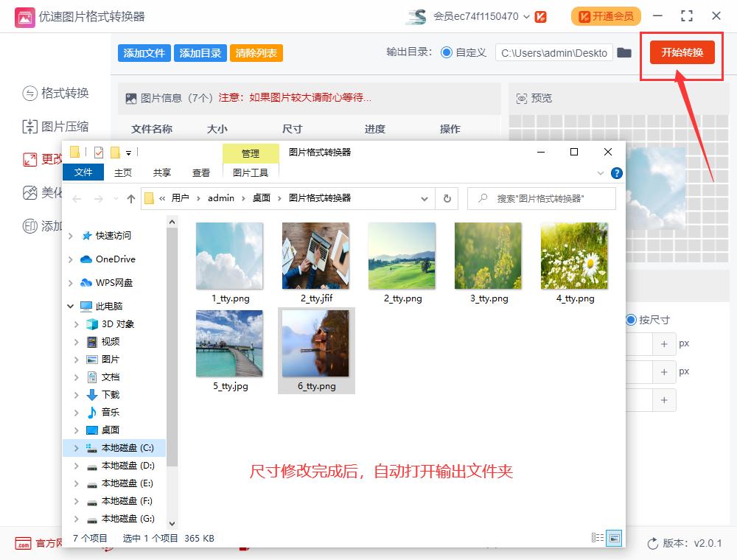
Task: Open the 美化 image beautify tool
Action: pos(29,194)
